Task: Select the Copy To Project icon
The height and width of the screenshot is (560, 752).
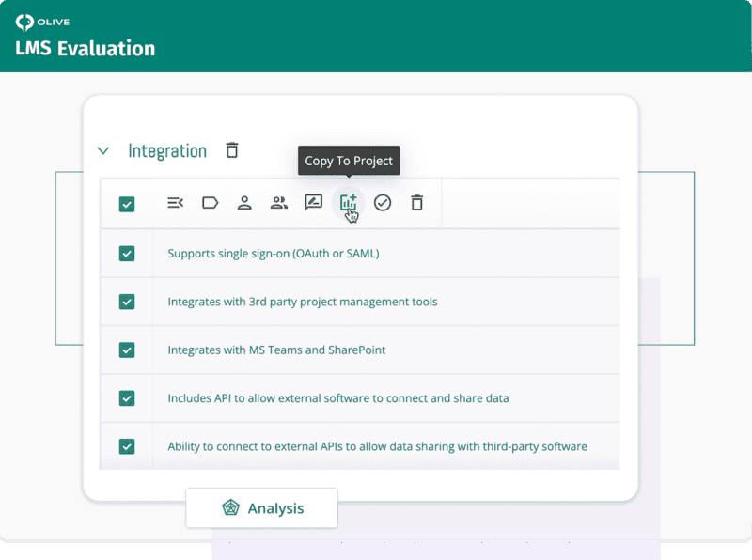Action: [x=348, y=202]
